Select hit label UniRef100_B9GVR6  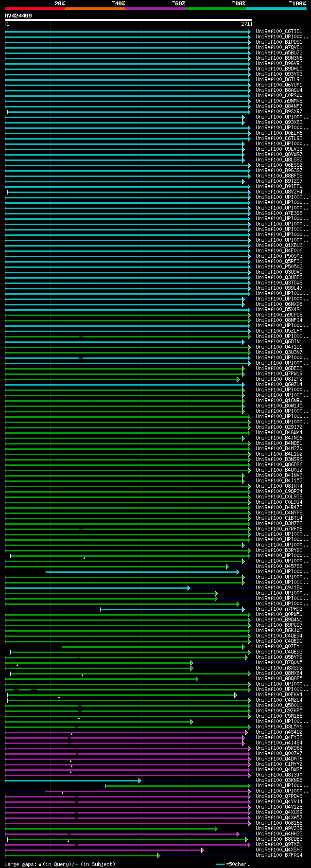[279, 64]
